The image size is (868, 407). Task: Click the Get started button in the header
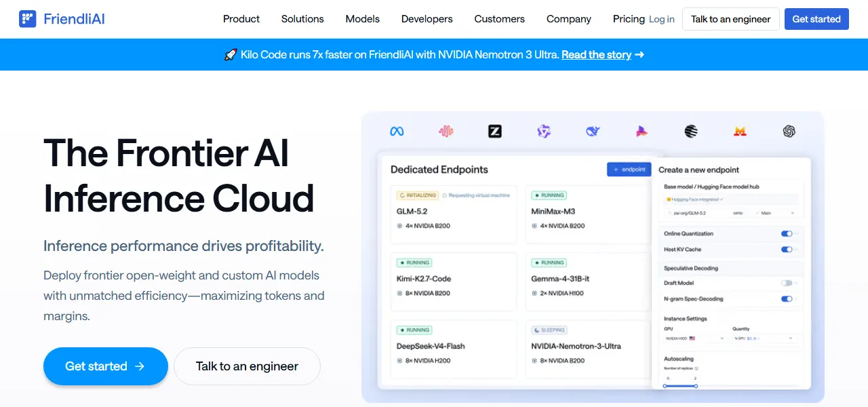tap(816, 19)
